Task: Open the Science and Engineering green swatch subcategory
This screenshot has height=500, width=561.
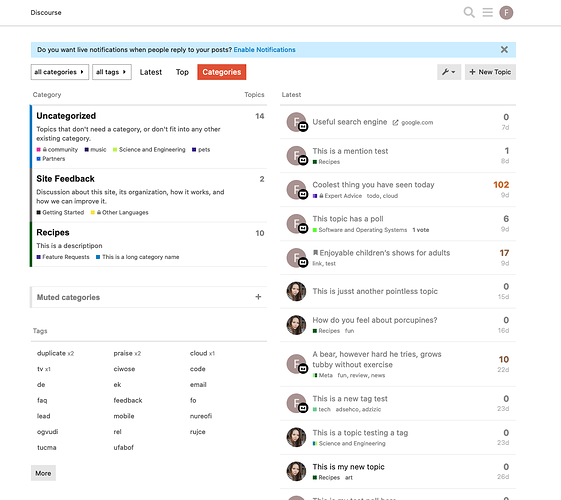Action: coord(149,149)
